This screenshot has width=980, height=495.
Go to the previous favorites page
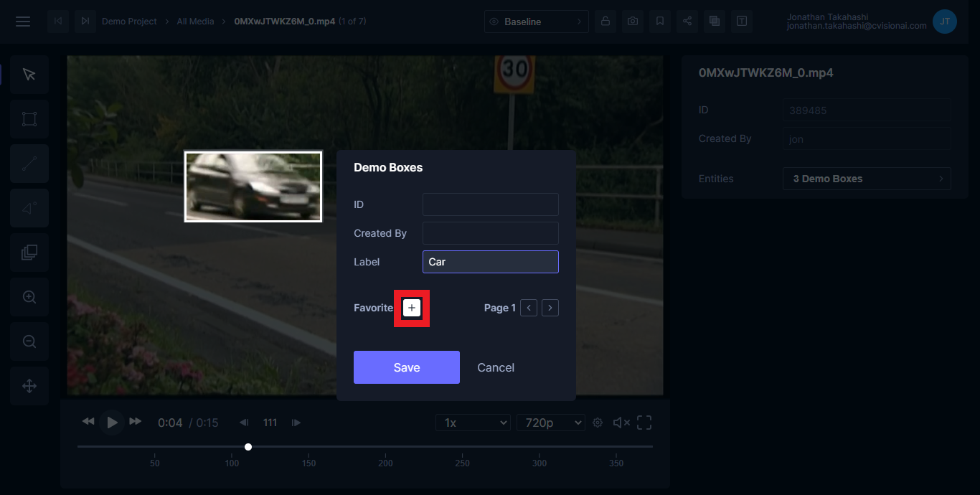(529, 308)
